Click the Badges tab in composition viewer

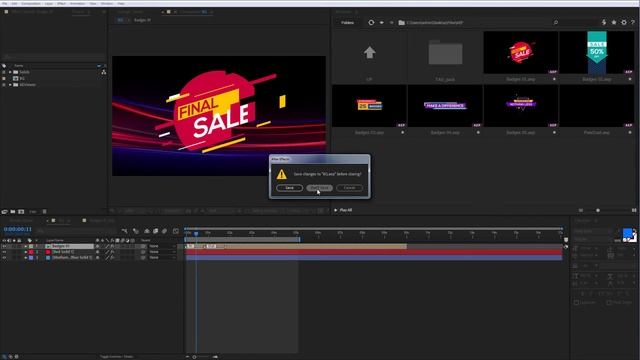click(142, 20)
